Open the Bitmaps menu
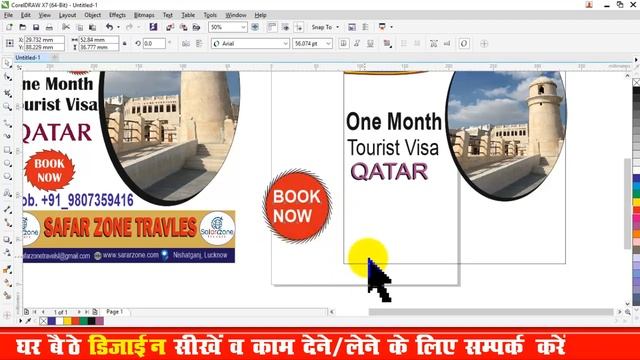This screenshot has height=360, width=640. pyautogui.click(x=144, y=15)
